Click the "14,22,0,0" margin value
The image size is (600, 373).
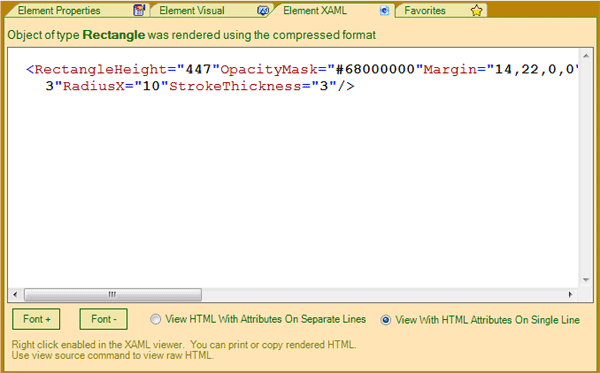tap(534, 69)
